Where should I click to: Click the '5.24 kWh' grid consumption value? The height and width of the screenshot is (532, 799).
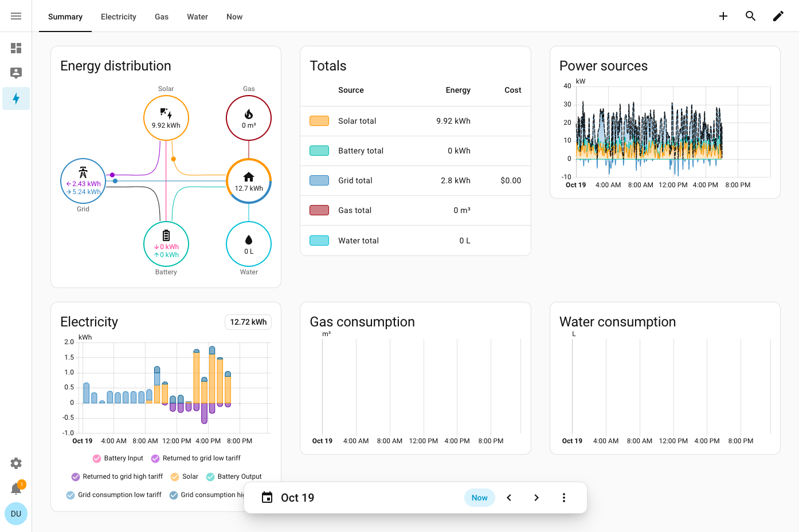pos(84,192)
